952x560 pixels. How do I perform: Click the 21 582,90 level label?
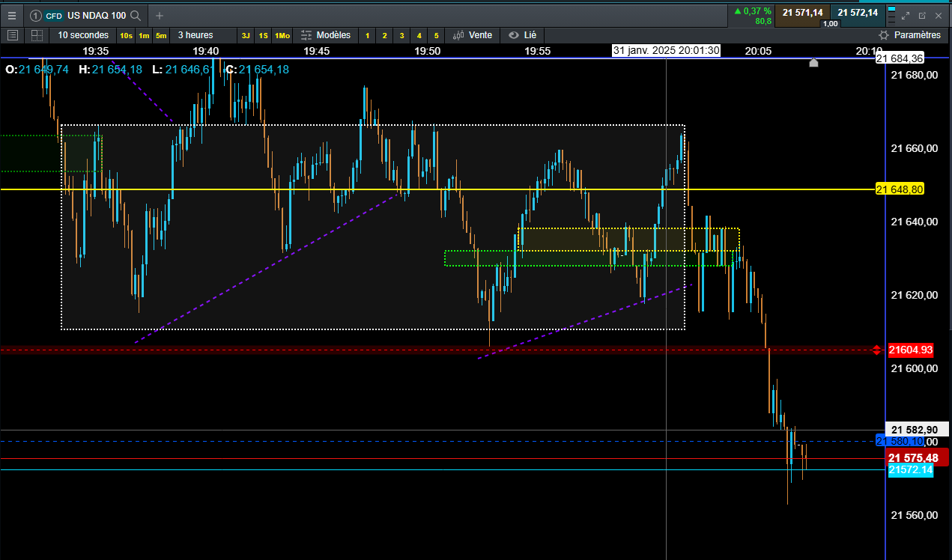point(917,430)
